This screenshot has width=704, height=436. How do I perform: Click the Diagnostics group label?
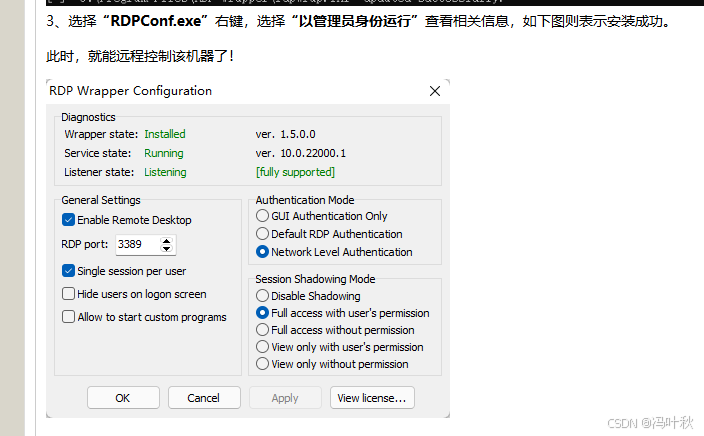(88, 117)
